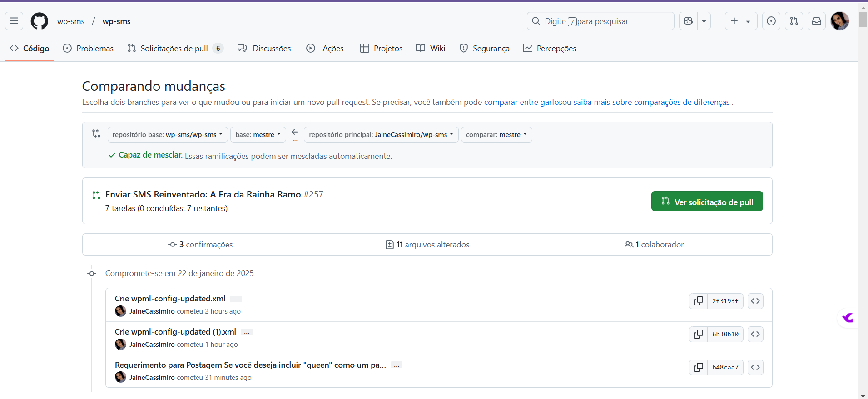Open the 'comparar: mestre' branch dropdown
Screen dimensions: 868x399
(496, 134)
